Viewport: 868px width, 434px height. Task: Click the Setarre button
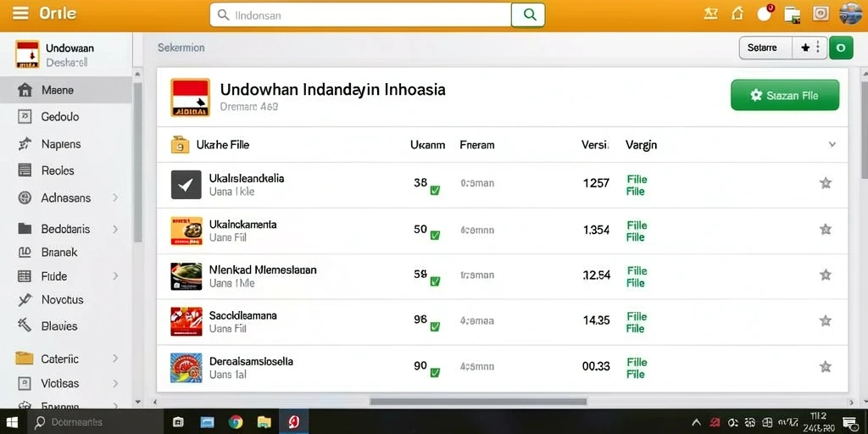[765, 48]
